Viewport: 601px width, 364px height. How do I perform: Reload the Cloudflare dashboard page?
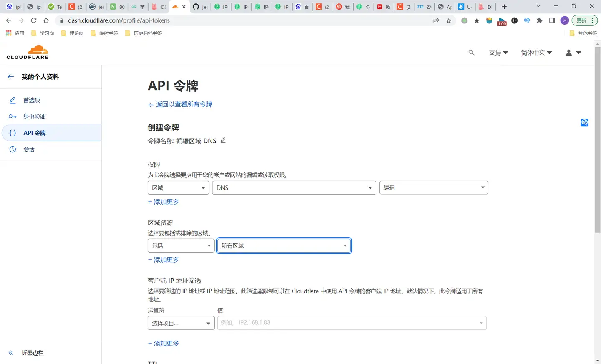pyautogui.click(x=34, y=20)
